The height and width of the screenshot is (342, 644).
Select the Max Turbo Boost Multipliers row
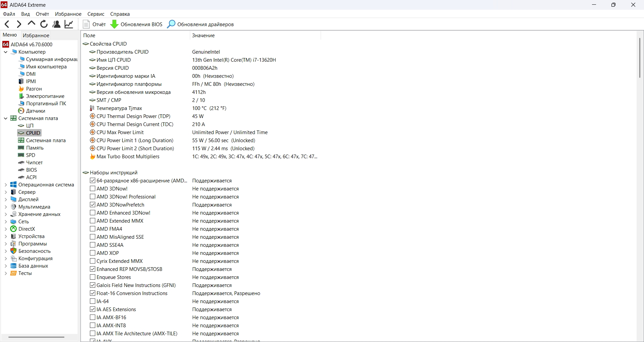203,157
